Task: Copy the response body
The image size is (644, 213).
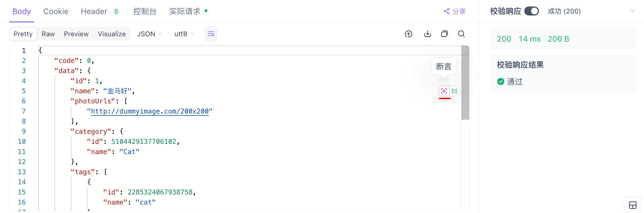Action: click(444, 34)
